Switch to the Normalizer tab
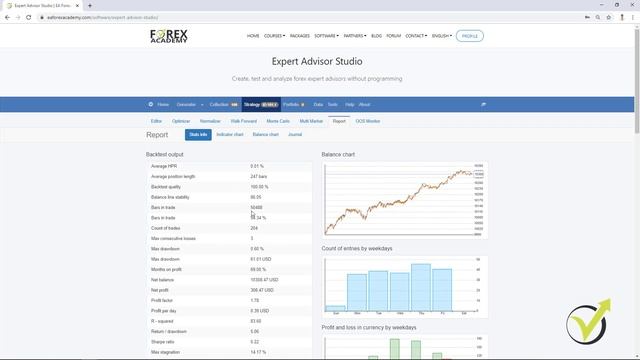Image resolution: width=640 pixels, height=360 pixels. [x=210, y=121]
